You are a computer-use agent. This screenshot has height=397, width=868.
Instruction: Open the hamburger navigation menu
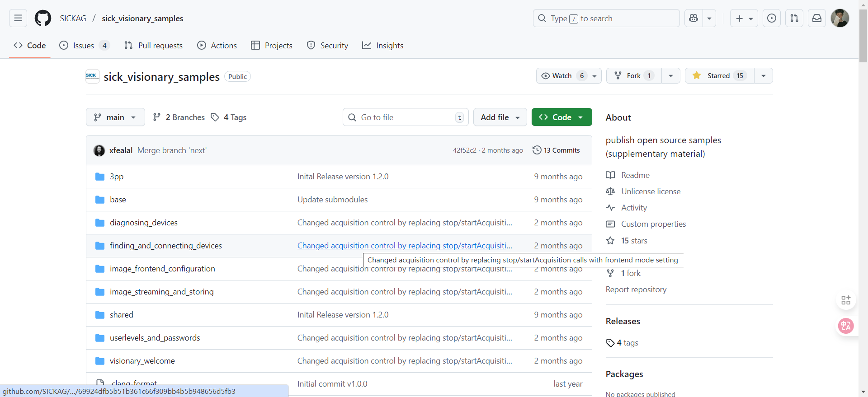(18, 18)
